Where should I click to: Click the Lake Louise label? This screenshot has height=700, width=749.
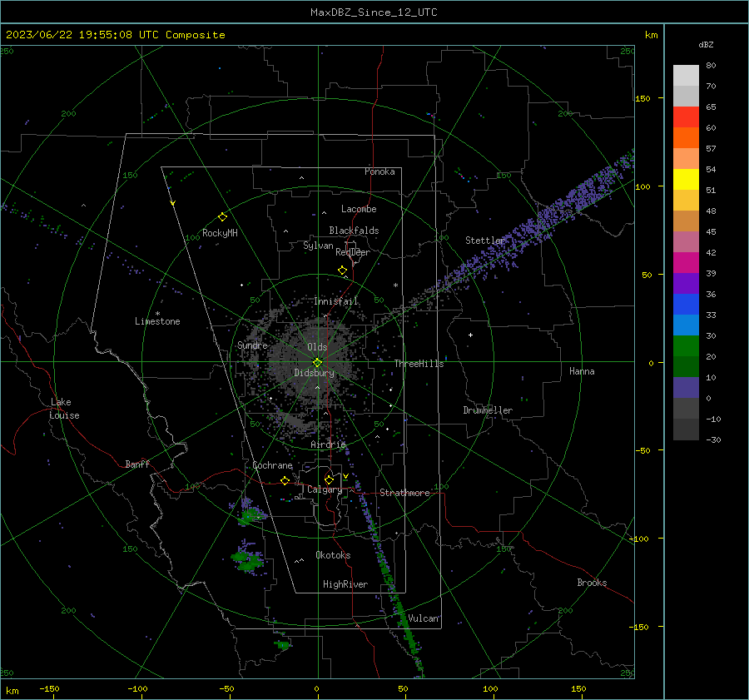[x=65, y=409]
